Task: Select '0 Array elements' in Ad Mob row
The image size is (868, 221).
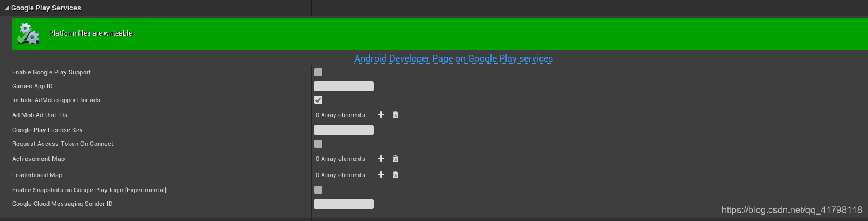Action: pyautogui.click(x=341, y=115)
